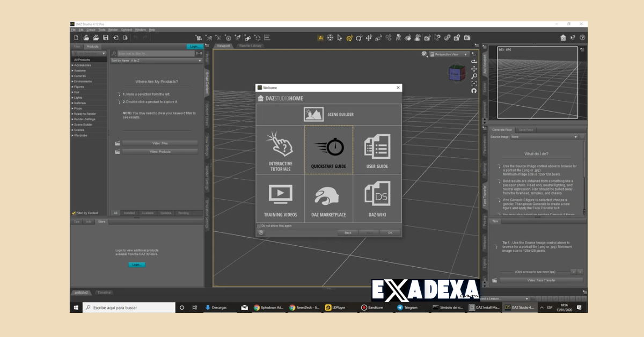Open the 'Sort by Name: A to Z' dropdown
Viewport: 644px width, 337px height.
(x=156, y=60)
